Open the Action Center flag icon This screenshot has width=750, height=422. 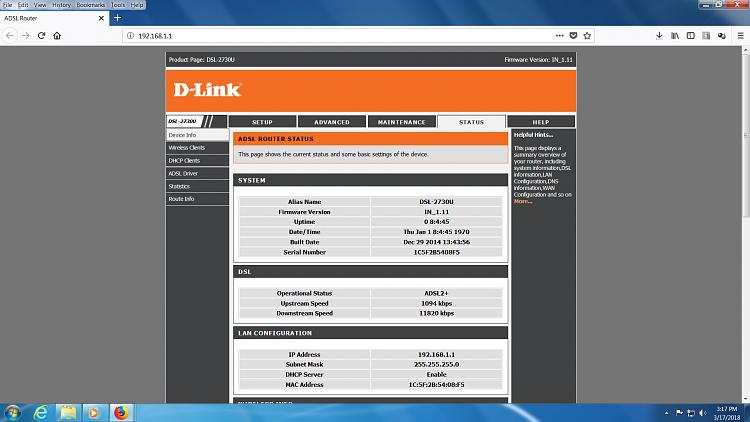coord(679,413)
